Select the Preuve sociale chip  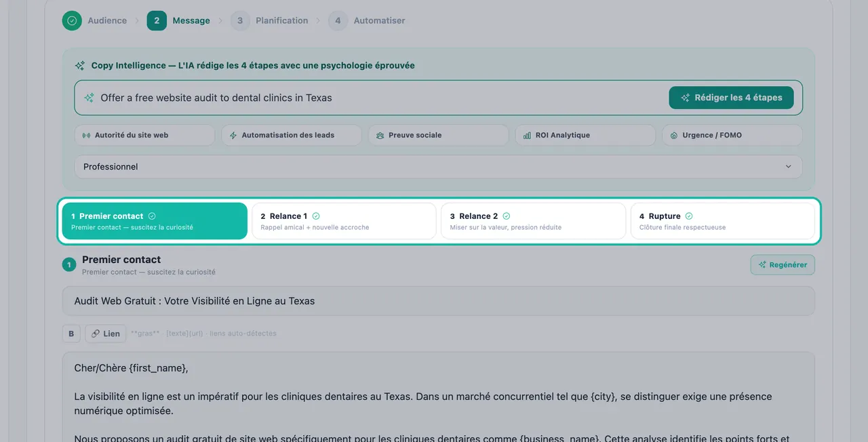pos(438,135)
